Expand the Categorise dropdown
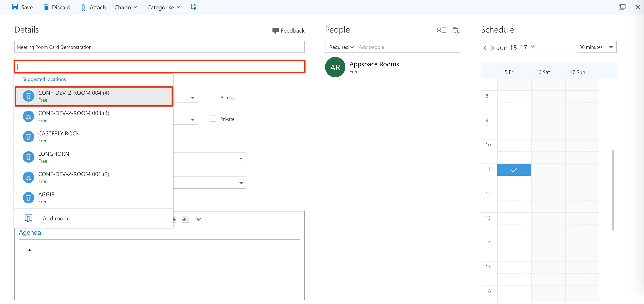The height and width of the screenshot is (304, 644). point(164,7)
